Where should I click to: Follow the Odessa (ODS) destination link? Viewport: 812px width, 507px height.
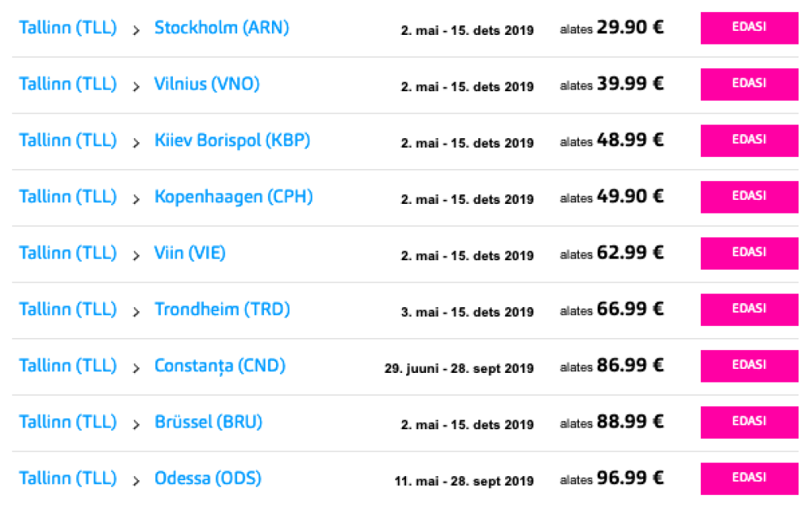(x=208, y=478)
